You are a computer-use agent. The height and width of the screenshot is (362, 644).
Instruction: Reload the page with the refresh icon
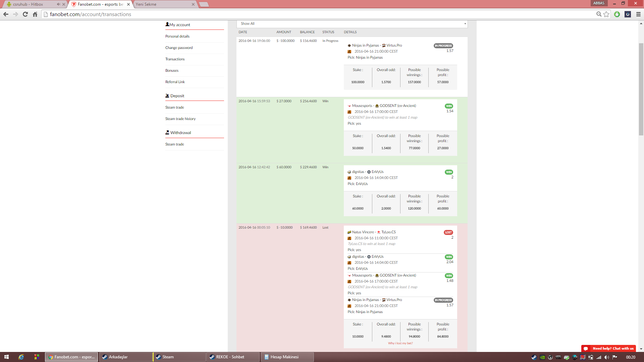pyautogui.click(x=25, y=14)
